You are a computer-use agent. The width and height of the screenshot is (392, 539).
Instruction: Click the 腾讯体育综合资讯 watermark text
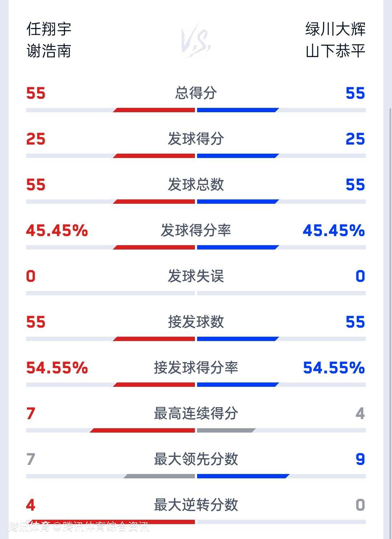[x=106, y=526]
